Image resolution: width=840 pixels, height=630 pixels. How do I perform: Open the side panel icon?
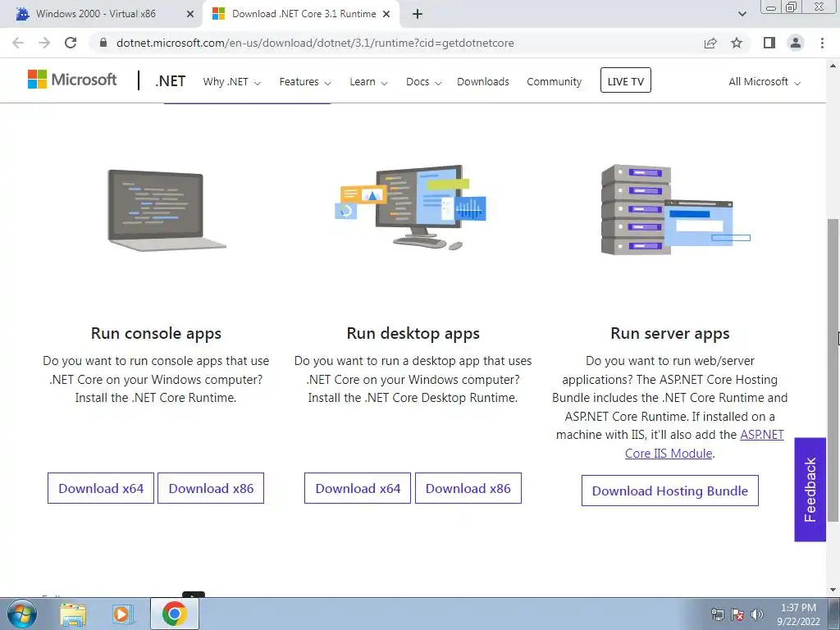point(769,43)
